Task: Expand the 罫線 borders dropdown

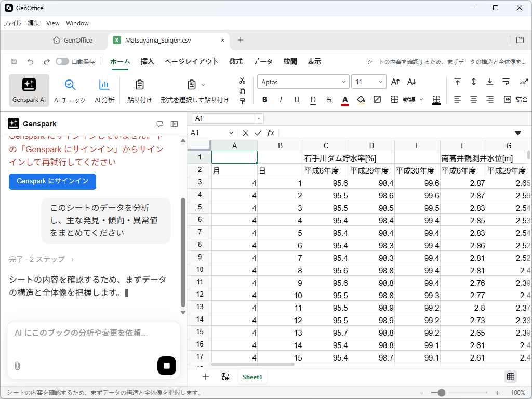Action: click(421, 99)
